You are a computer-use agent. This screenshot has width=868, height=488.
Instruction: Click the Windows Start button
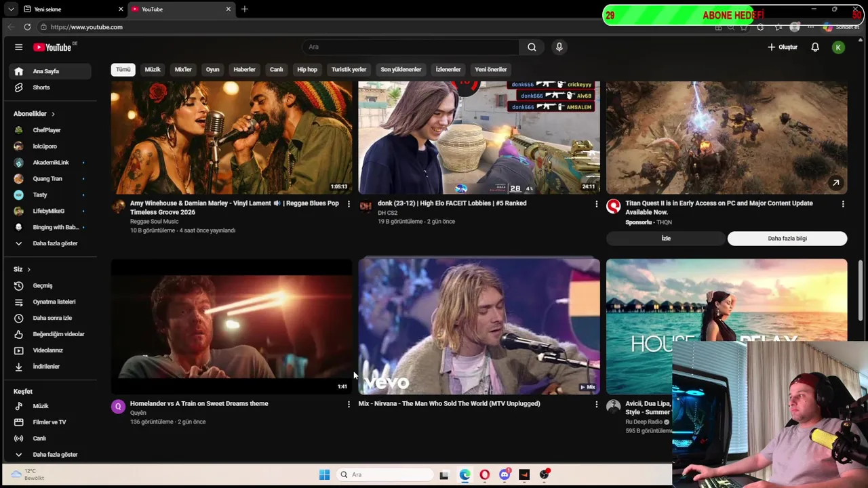click(x=324, y=474)
